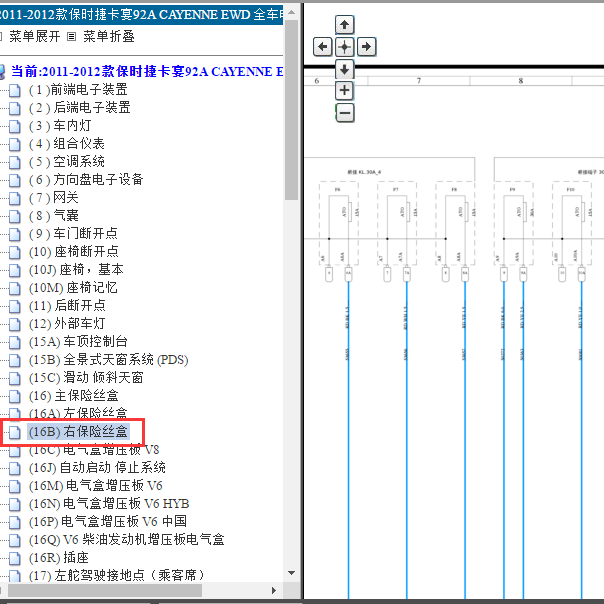Open (15B) 全景式天窗系统 (PDS)
Screen dimensions: 604x604
(x=109, y=360)
